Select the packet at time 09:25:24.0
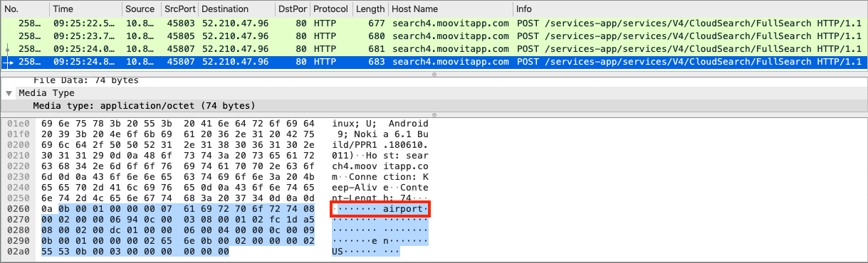The width and height of the screenshot is (868, 263). pyautogui.click(x=434, y=49)
